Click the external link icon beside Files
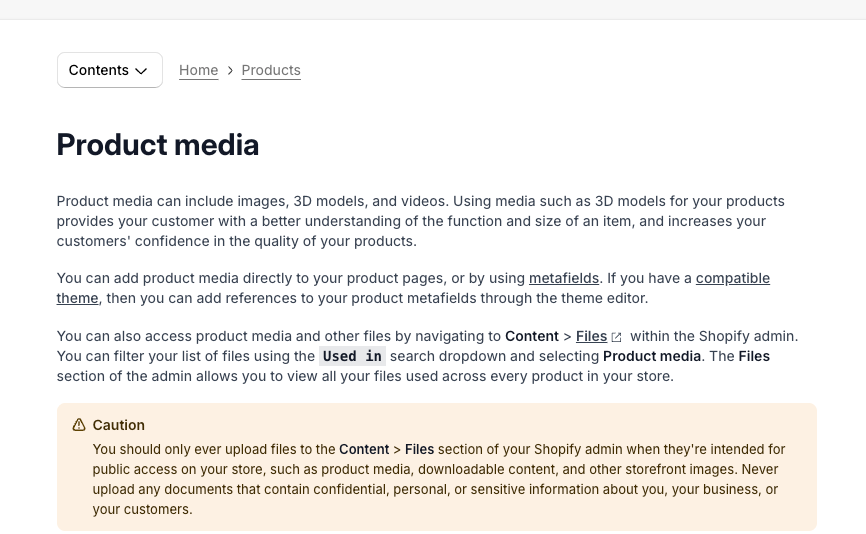 (617, 337)
